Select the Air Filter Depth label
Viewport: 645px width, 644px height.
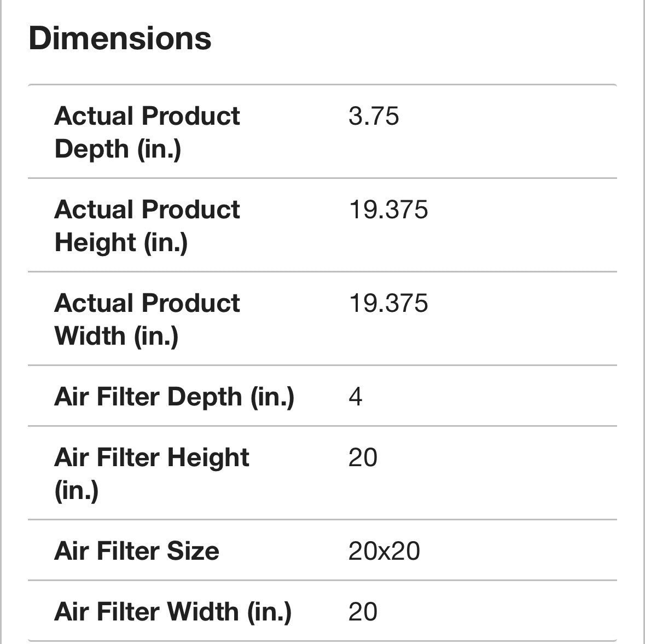click(174, 397)
